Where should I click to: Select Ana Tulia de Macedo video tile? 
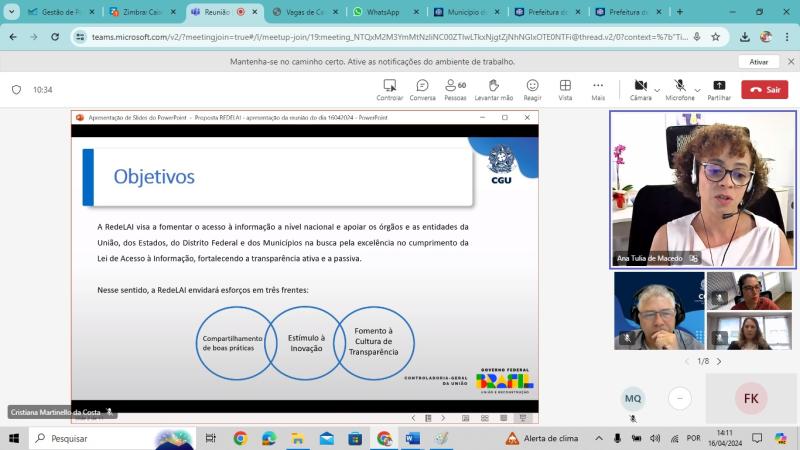703,189
